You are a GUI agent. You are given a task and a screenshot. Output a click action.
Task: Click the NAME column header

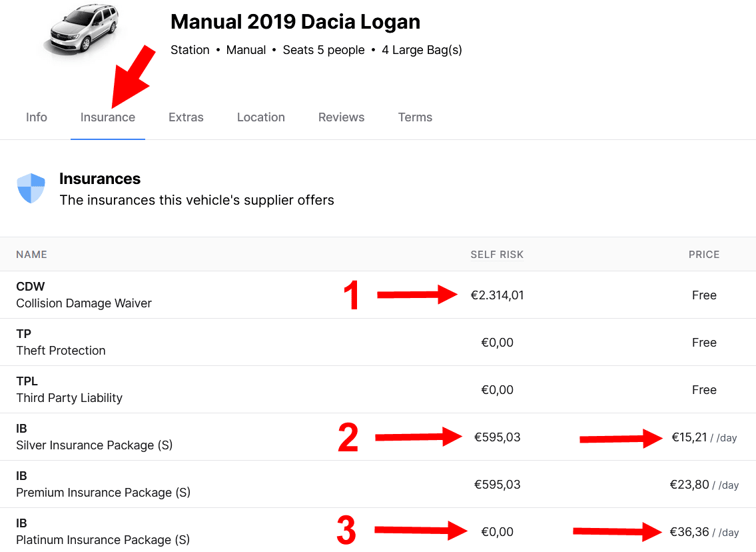click(31, 254)
